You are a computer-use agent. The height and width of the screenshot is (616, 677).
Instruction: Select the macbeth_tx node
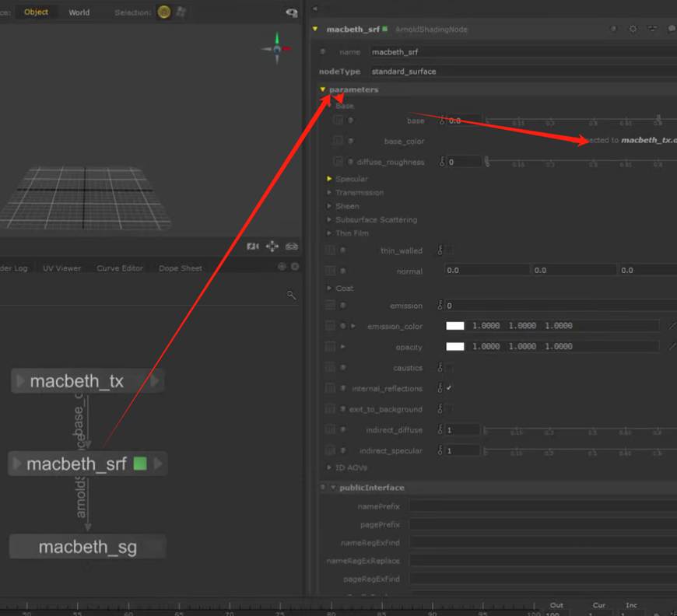pyautogui.click(x=76, y=381)
